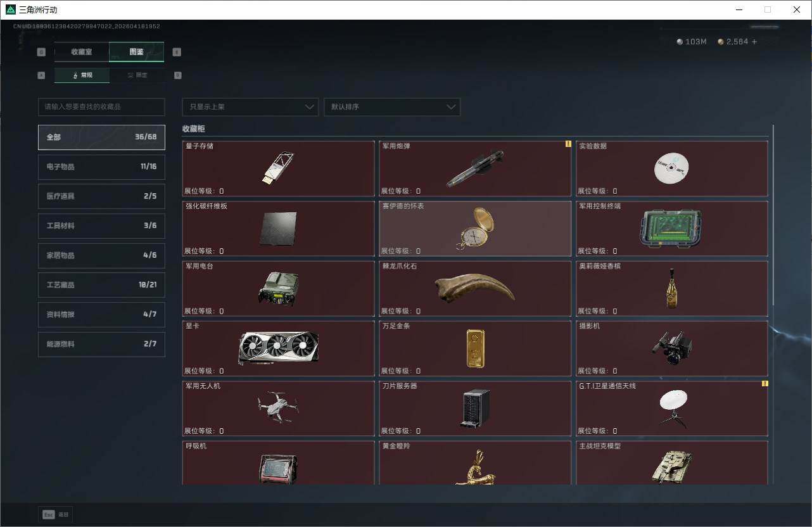Expand the 只显示上架 filter dropdown
The image size is (812, 527).
250,107
